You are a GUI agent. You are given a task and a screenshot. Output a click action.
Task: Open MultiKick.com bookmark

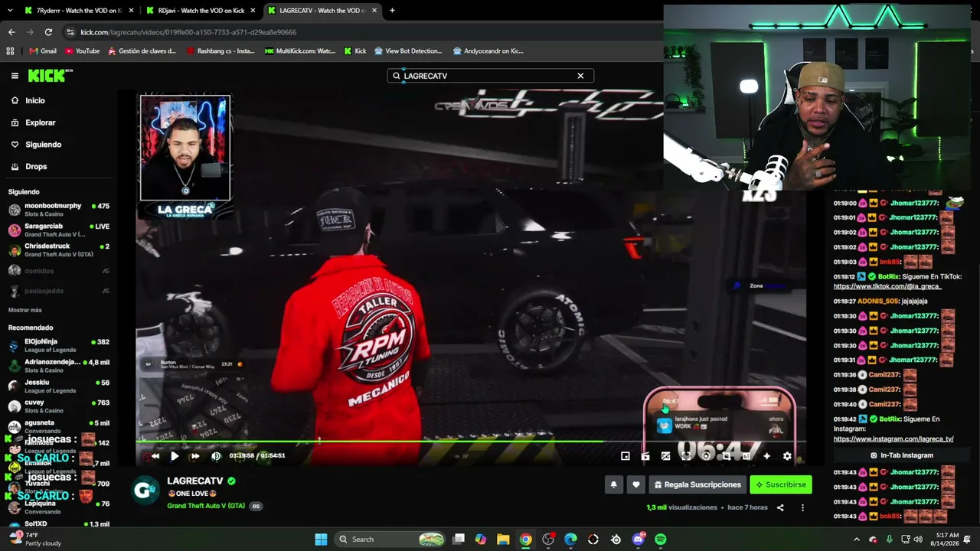click(x=300, y=51)
